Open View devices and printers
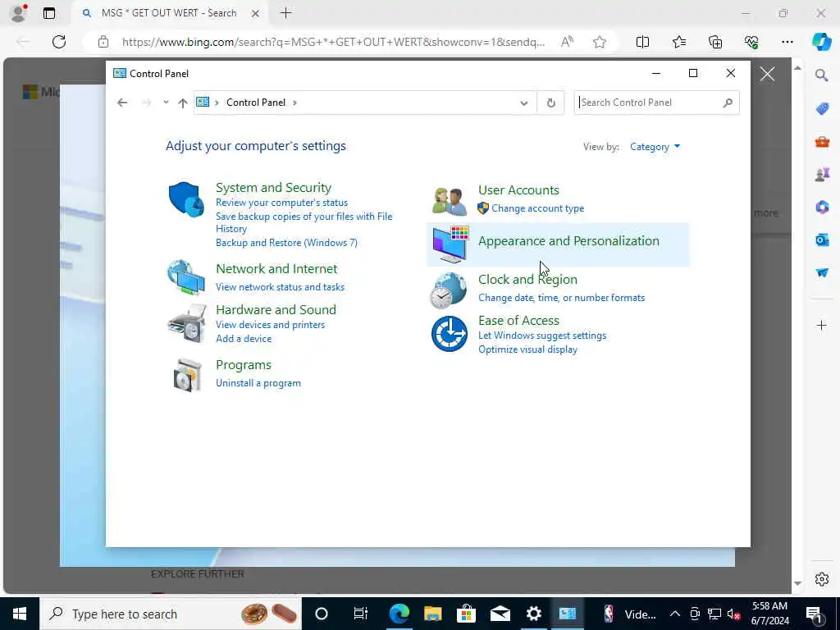Viewport: 840px width, 630px height. pos(270,325)
